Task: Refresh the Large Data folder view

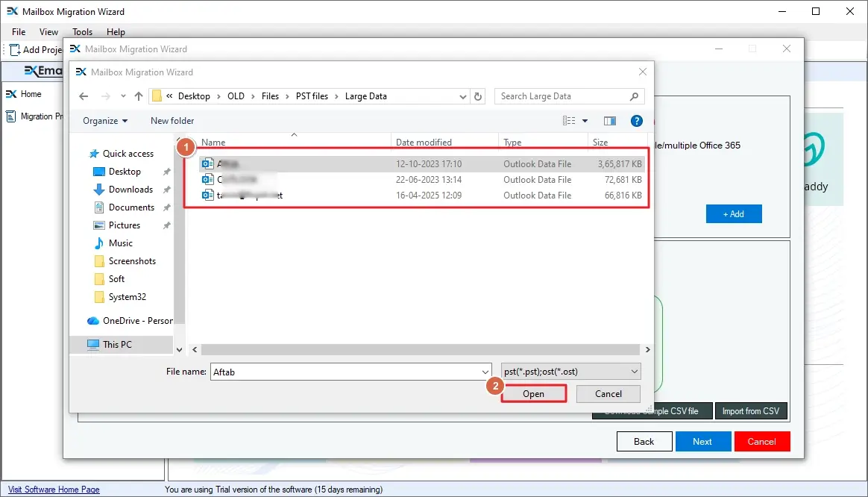Action: pyautogui.click(x=478, y=96)
